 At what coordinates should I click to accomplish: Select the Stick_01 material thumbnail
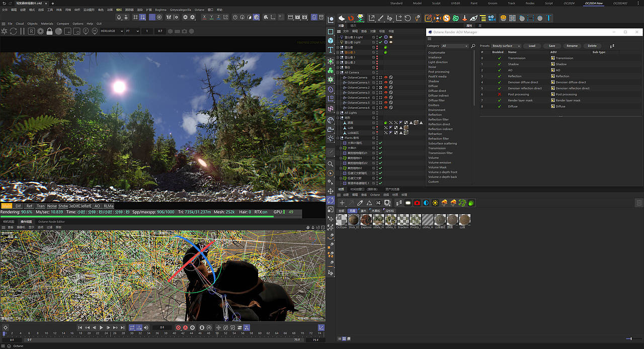pyautogui.click(x=354, y=220)
